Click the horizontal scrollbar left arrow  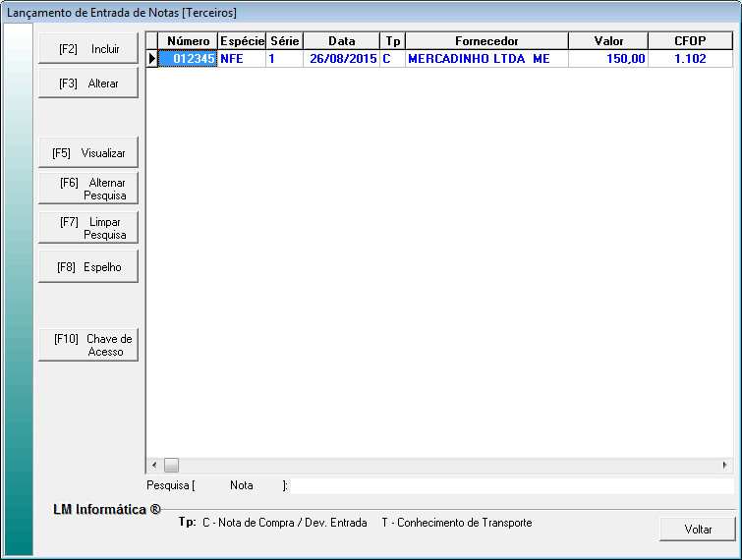tap(153, 465)
